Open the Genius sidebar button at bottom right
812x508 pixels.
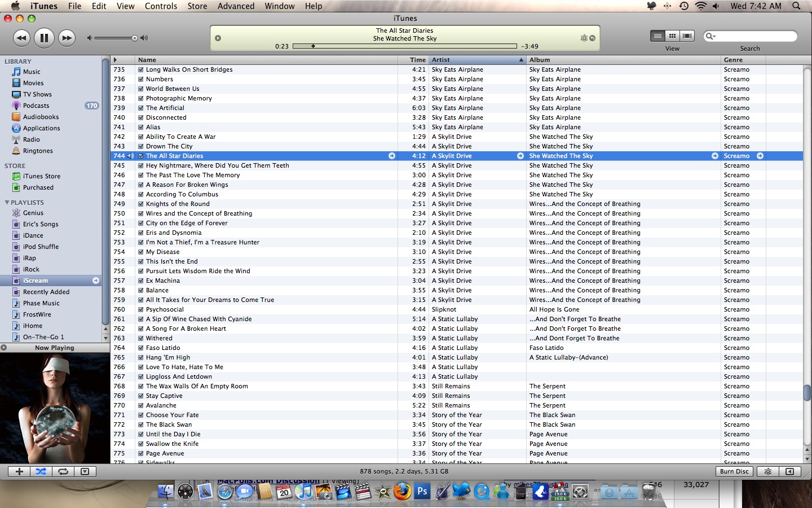click(x=767, y=471)
